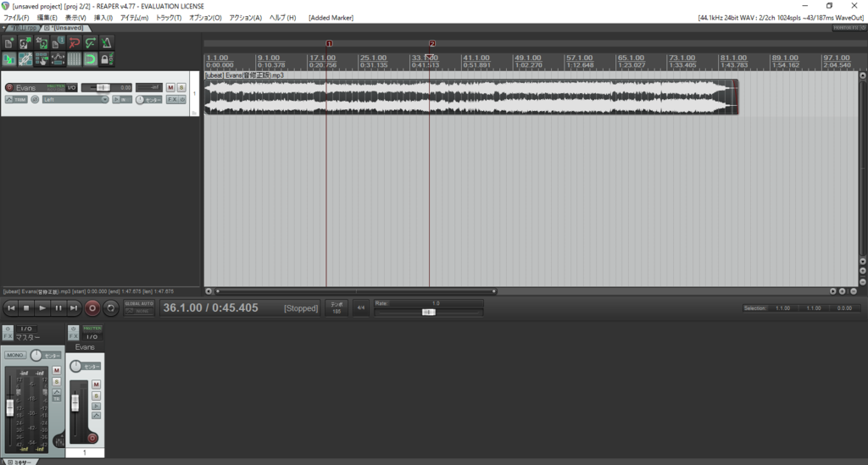Open Project settings from the toolbar
Viewport: 868px width, 465px height.
click(x=58, y=42)
